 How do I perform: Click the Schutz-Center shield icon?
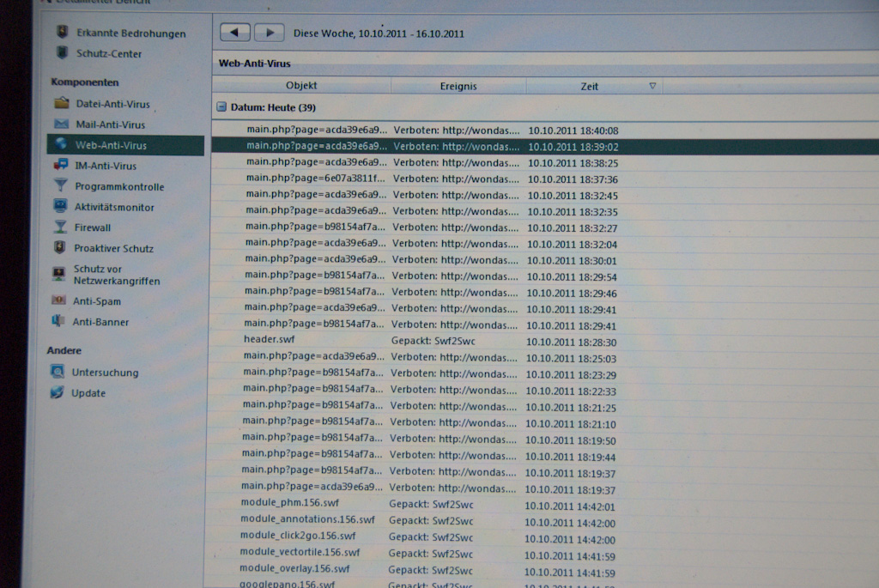62,53
